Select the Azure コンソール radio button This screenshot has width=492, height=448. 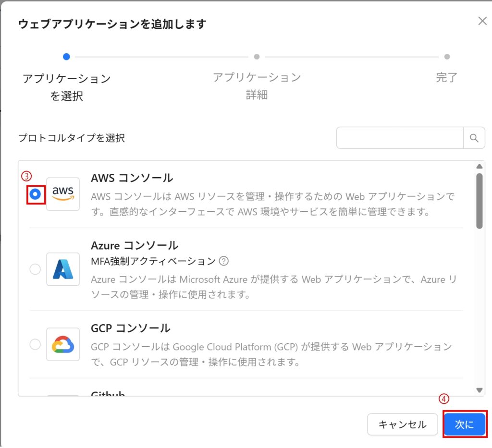(x=35, y=269)
